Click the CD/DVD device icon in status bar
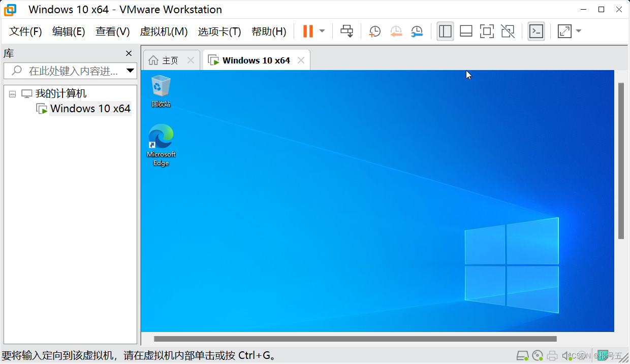This screenshot has height=364, width=630. [x=537, y=355]
